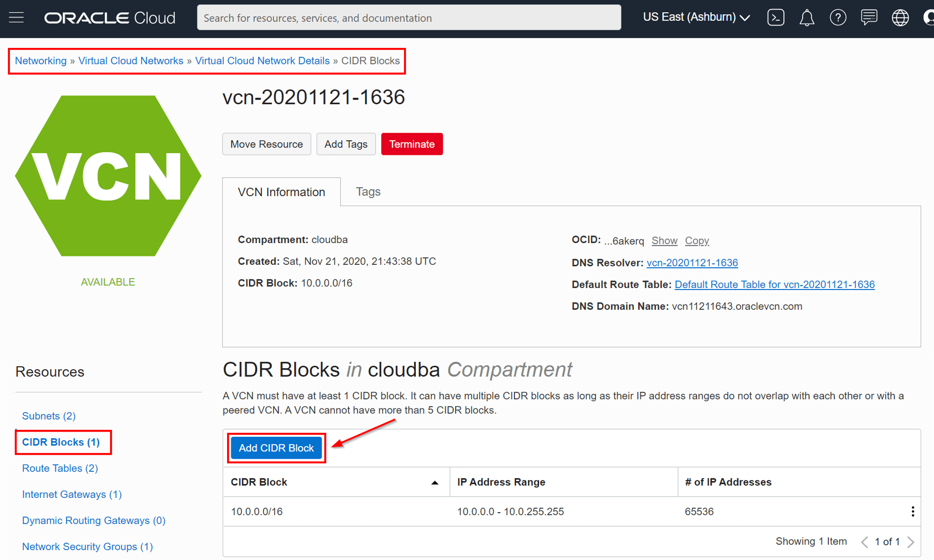Viewport: 934px width, 560px height.
Task: Open Subnets from the Resources sidebar
Action: [48, 415]
